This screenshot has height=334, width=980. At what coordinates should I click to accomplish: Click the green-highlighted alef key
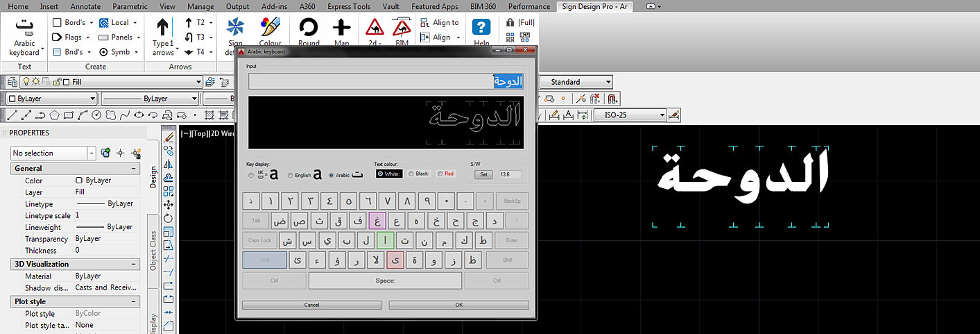pyautogui.click(x=386, y=241)
